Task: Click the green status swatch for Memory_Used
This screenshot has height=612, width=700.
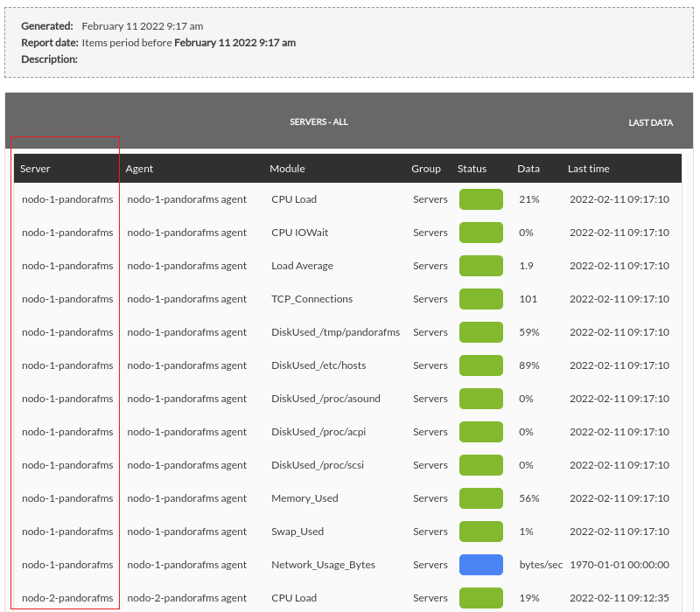Action: tap(480, 498)
